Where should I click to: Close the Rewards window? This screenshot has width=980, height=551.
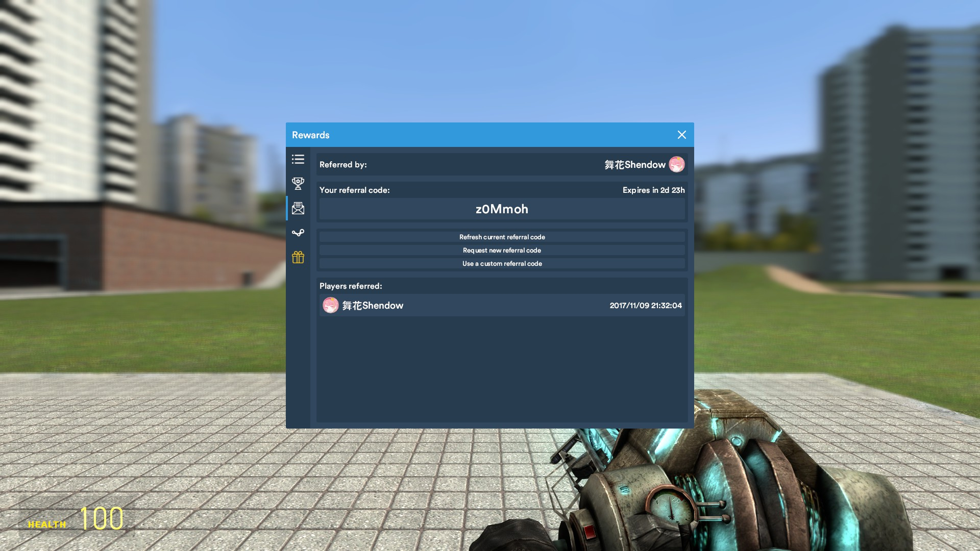click(x=682, y=135)
